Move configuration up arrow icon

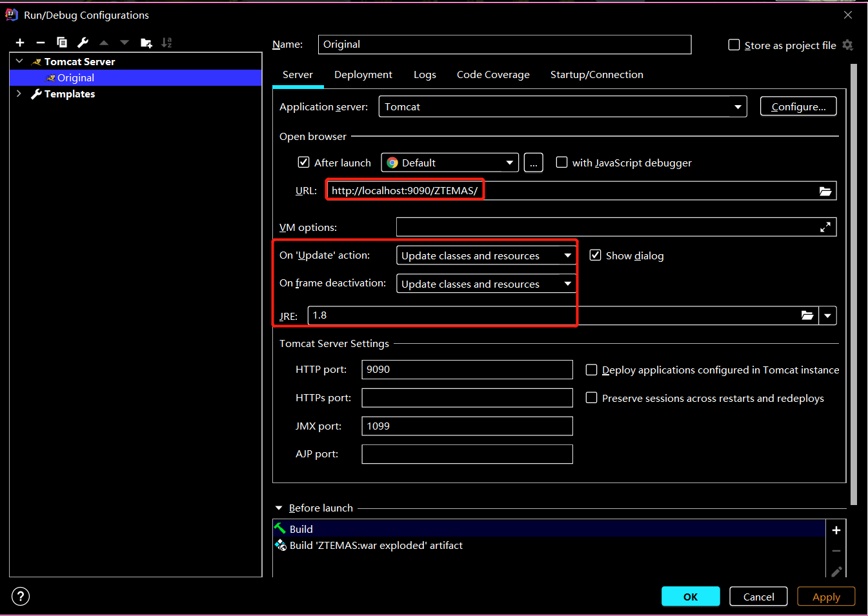point(104,43)
